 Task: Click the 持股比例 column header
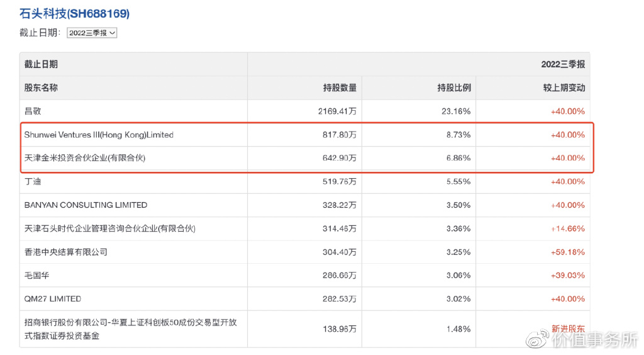point(454,88)
